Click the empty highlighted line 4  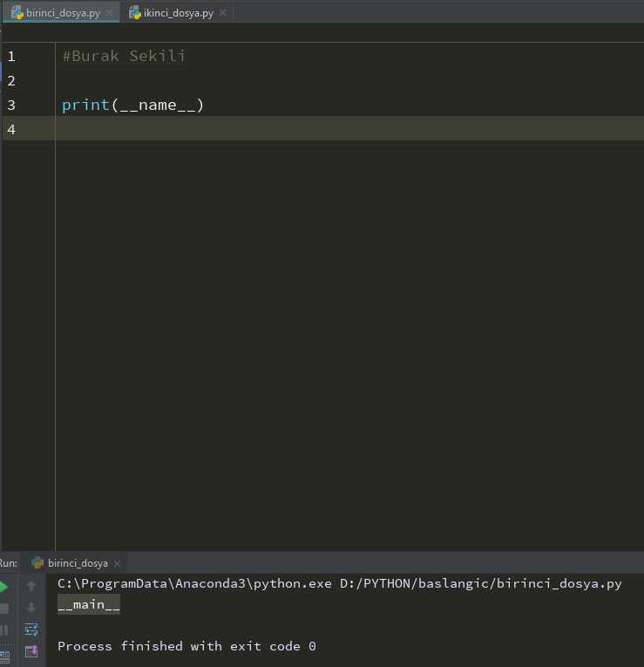click(349, 128)
